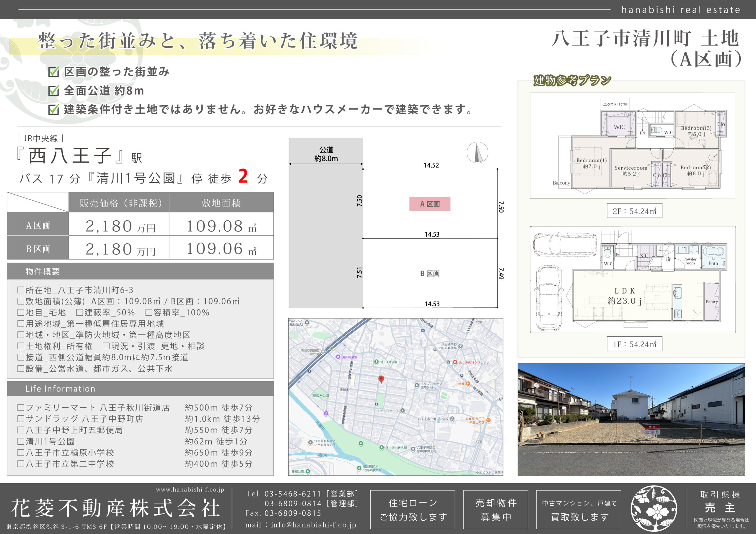Click the 住宅ローンご協力致します box

(413, 509)
